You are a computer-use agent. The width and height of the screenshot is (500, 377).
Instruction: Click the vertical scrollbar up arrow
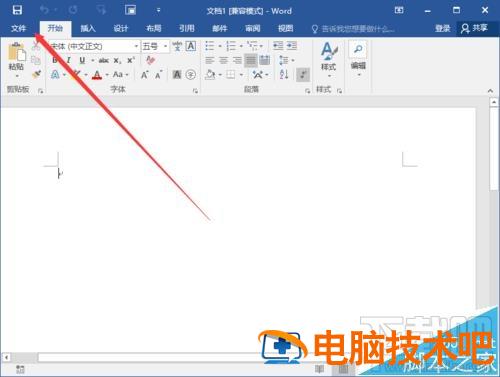[494, 102]
